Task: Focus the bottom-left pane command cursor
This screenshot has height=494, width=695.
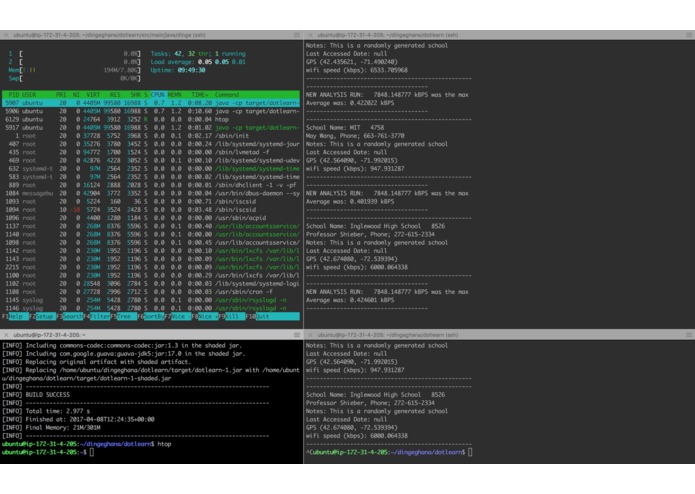Action: pos(92,452)
